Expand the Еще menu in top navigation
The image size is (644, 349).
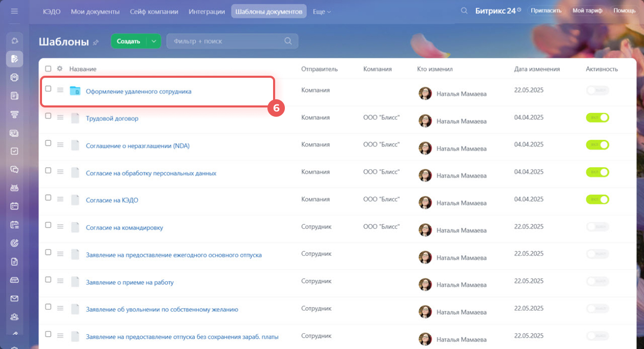coord(322,11)
